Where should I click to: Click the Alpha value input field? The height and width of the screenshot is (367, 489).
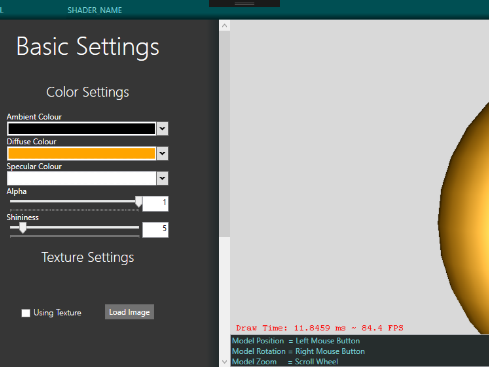tap(155, 204)
